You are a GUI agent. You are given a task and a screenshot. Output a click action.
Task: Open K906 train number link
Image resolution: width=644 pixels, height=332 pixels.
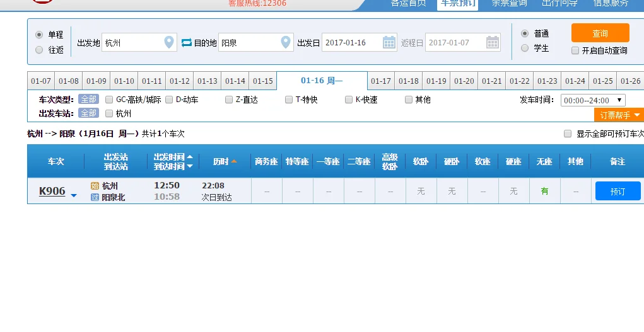pyautogui.click(x=52, y=191)
